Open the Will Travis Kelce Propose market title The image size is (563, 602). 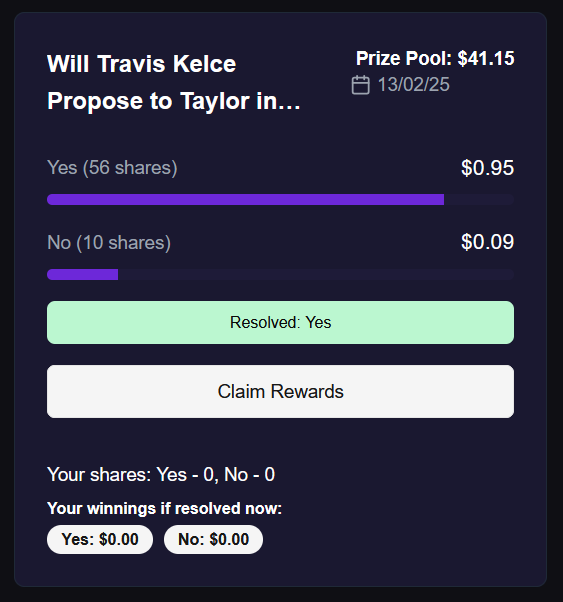(x=174, y=82)
